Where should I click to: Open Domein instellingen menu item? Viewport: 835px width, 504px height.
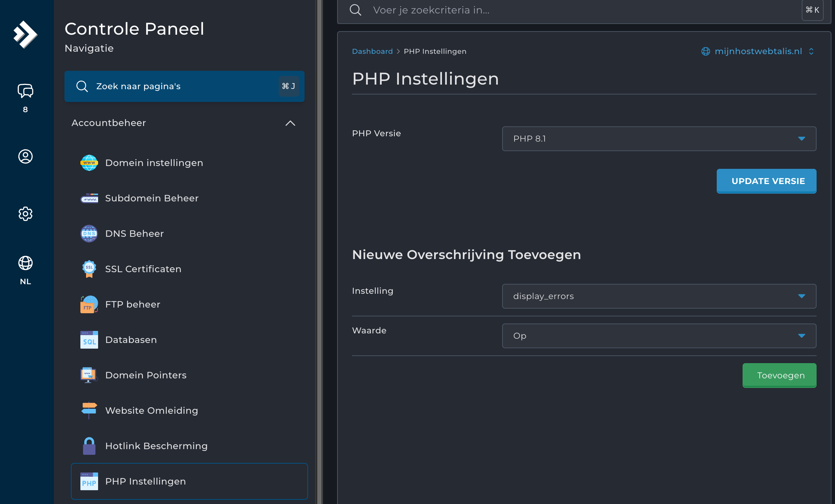189,163
